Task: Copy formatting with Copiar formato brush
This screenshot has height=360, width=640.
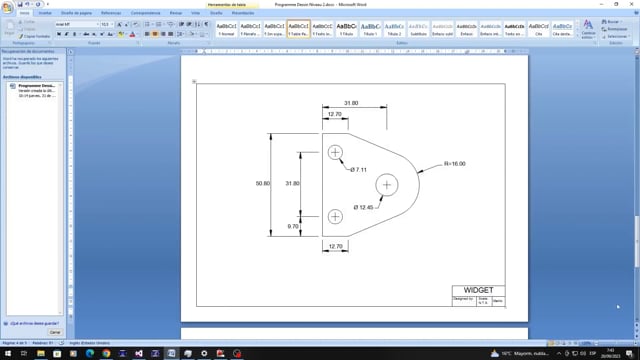Action: (34, 36)
